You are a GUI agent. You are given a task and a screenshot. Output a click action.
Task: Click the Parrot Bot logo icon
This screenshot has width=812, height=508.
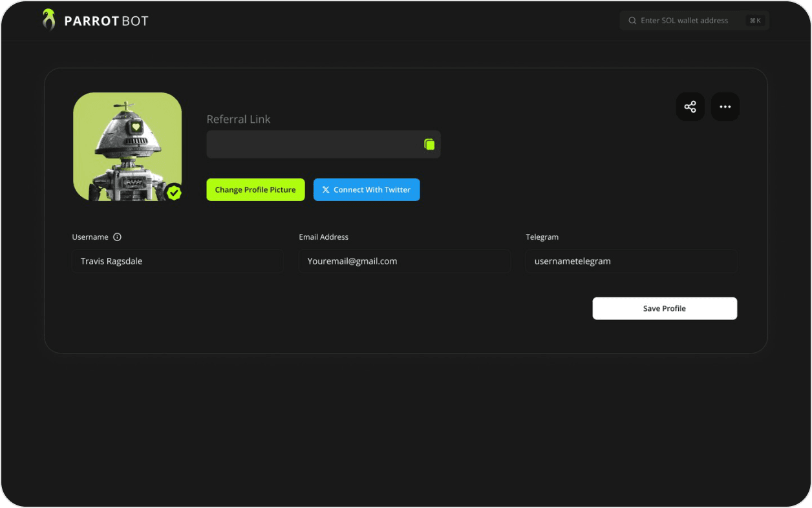48,20
